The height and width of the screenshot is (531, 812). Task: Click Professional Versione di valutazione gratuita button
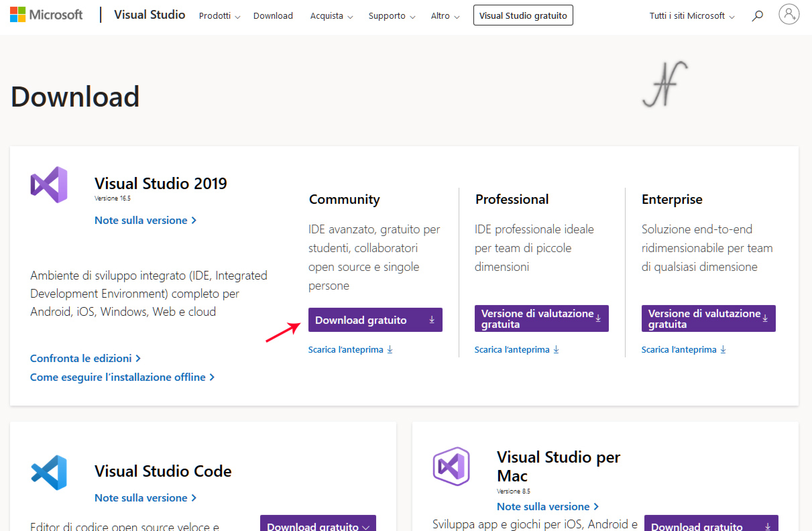point(542,318)
